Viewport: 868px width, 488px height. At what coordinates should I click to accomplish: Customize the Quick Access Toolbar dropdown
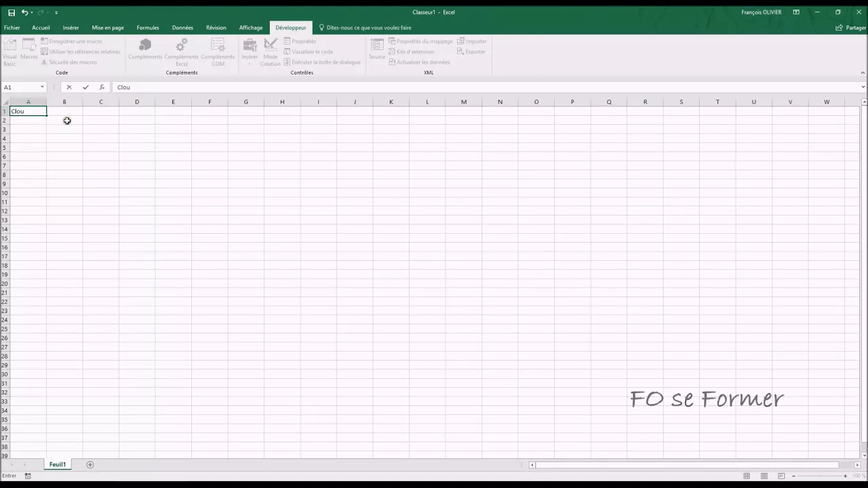click(56, 12)
